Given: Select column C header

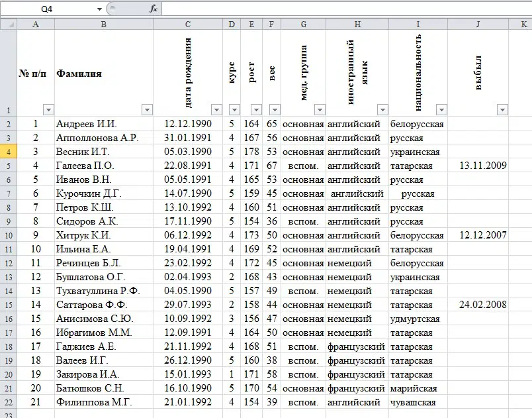Looking at the screenshot, I should pos(188,25).
